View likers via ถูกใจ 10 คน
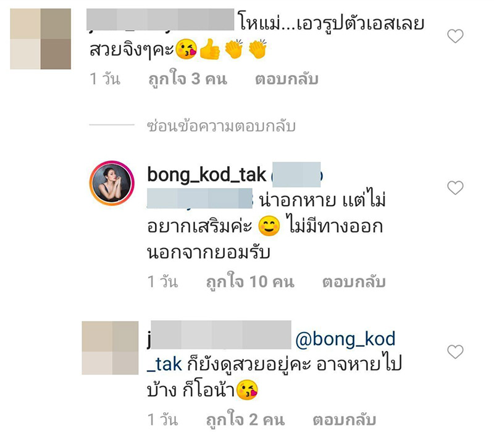 coord(250,281)
